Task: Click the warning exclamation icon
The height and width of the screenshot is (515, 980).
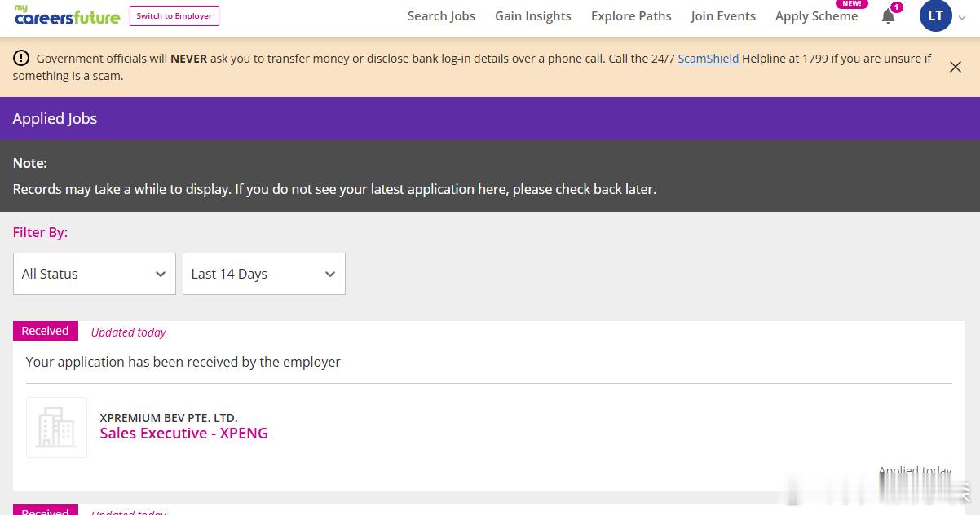Action: (21, 58)
